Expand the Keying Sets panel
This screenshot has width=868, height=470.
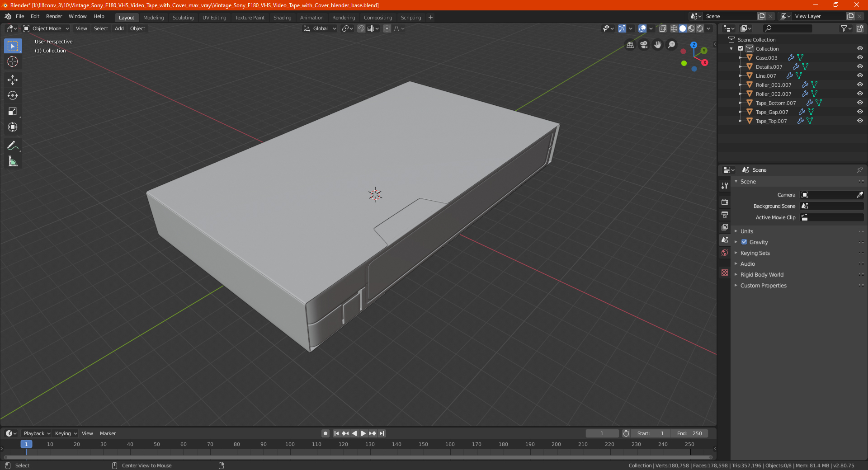click(x=755, y=253)
